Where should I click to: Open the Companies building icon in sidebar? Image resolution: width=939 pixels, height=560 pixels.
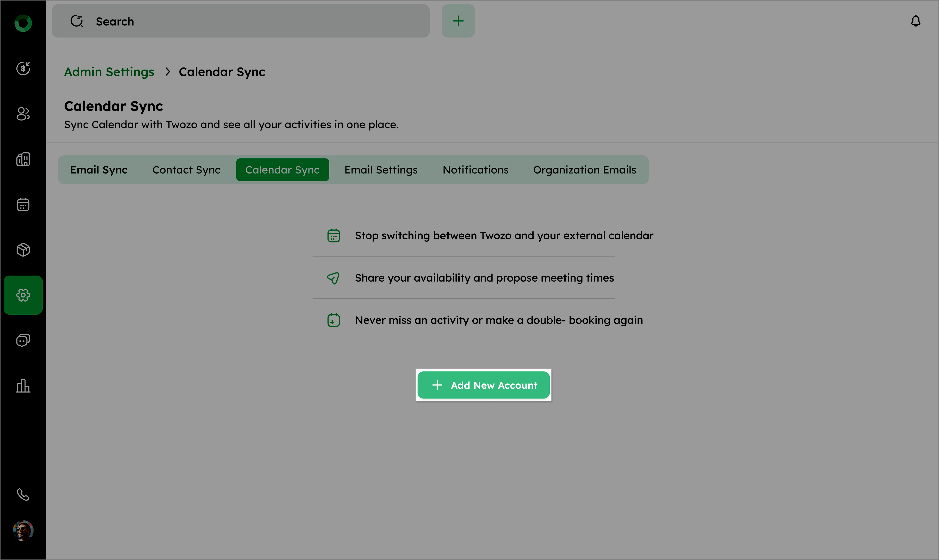pos(23,159)
